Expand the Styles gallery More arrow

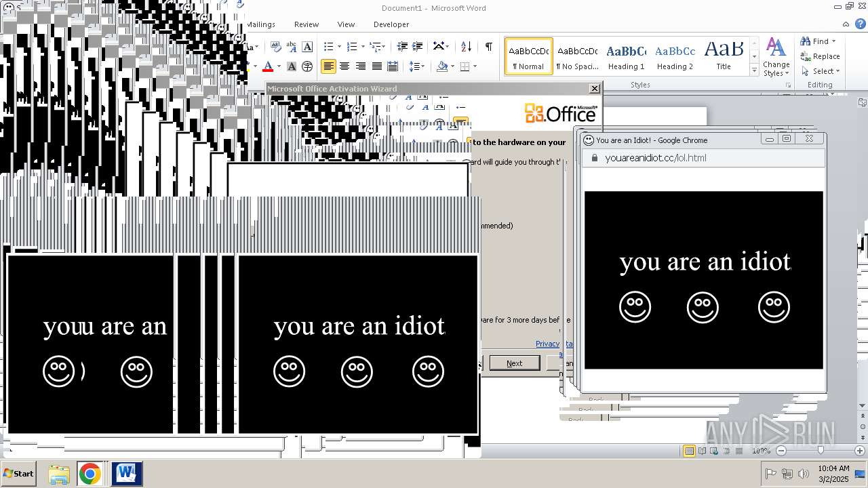click(754, 70)
